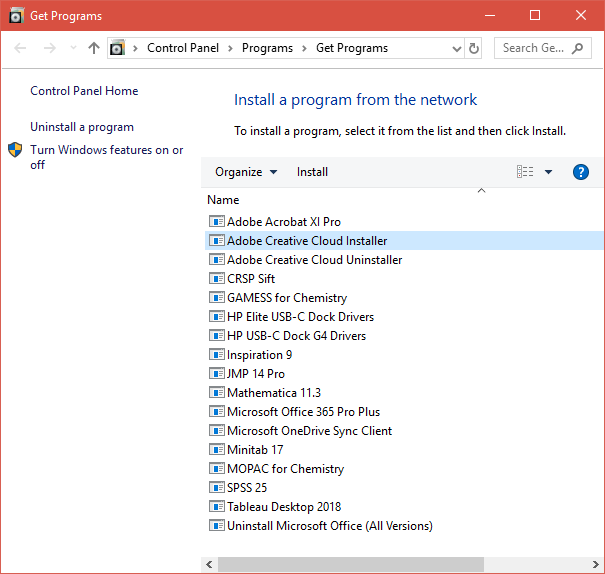Click Programs in the breadcrumb path
605x574 pixels.
pos(267,48)
